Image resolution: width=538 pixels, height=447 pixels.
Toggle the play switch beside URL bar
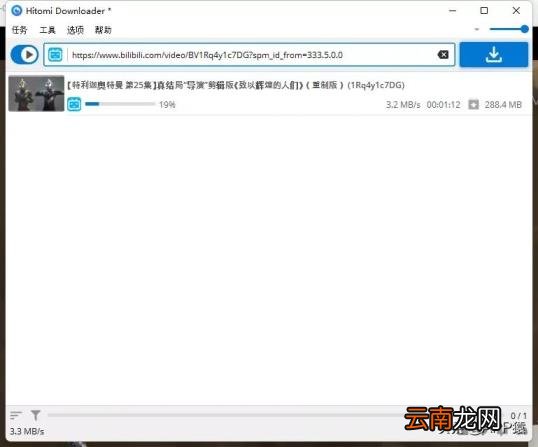coord(24,55)
